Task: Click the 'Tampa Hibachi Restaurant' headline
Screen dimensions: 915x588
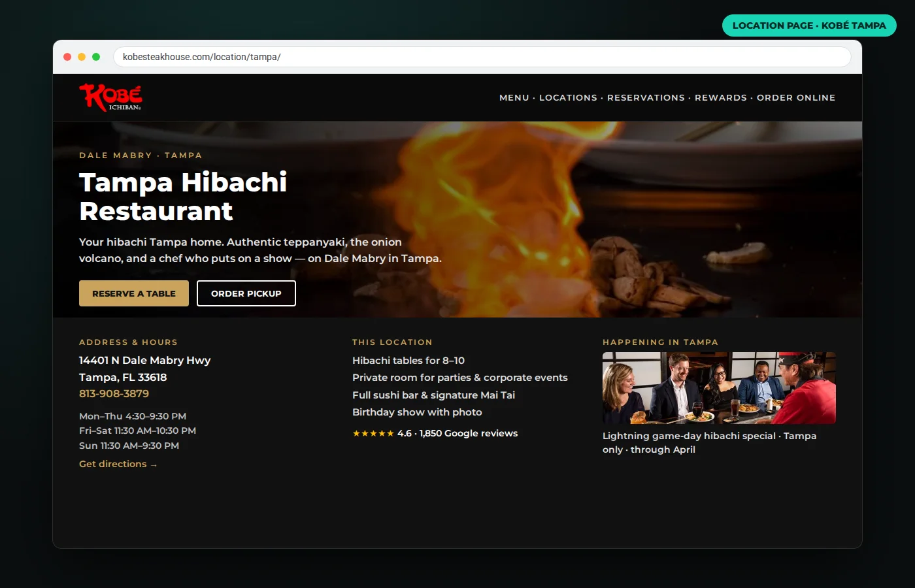Action: coord(183,197)
